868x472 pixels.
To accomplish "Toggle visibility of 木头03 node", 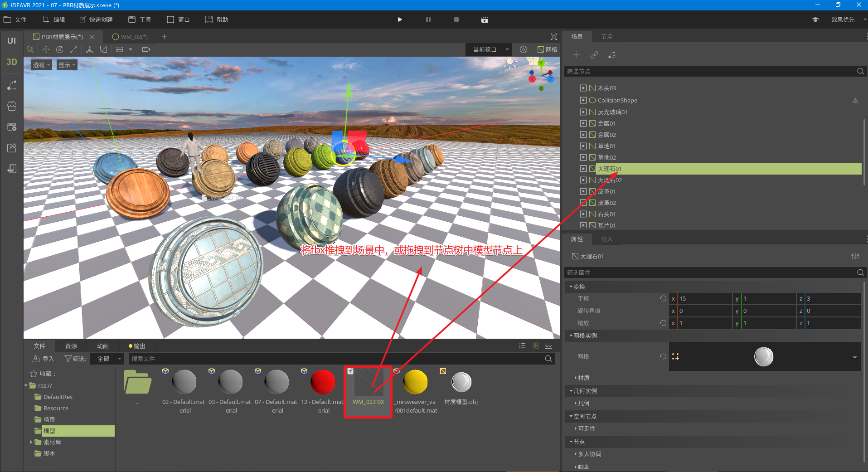I will pyautogui.click(x=583, y=88).
